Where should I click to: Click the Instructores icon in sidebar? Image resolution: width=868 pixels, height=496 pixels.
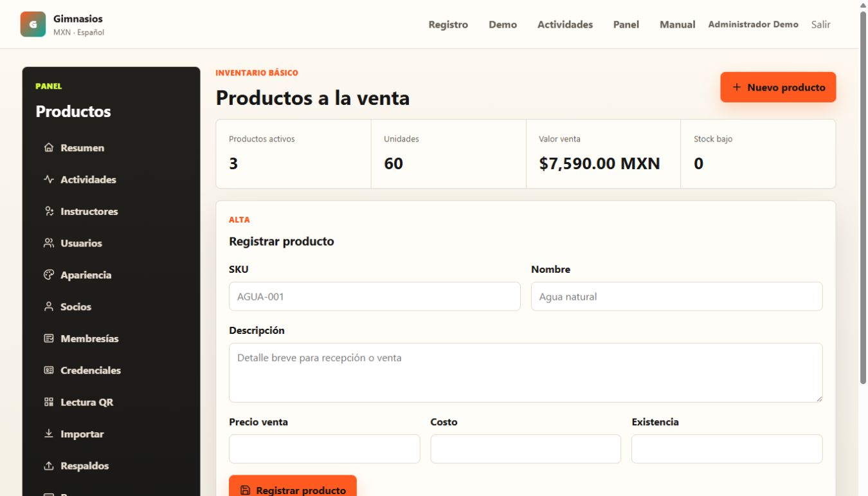click(49, 211)
